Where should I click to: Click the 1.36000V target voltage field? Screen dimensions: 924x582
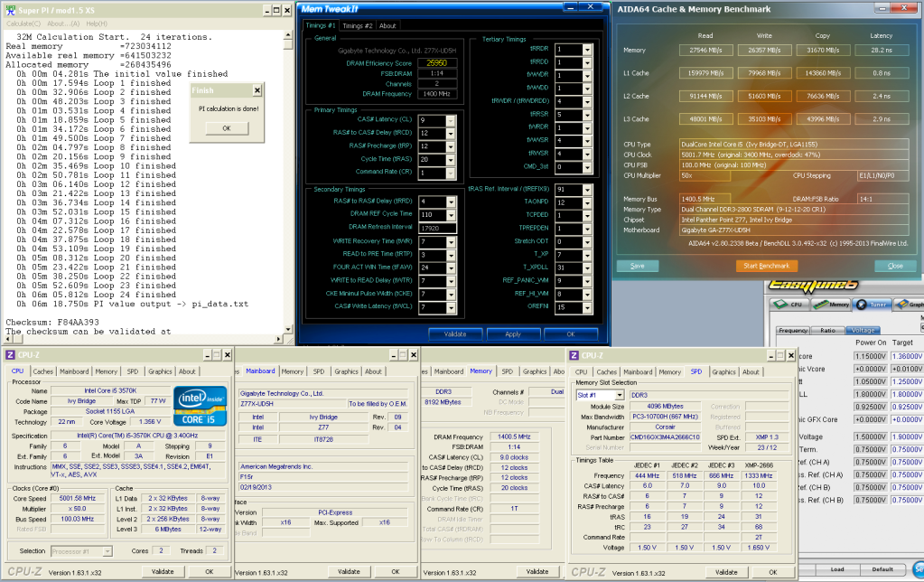point(908,356)
